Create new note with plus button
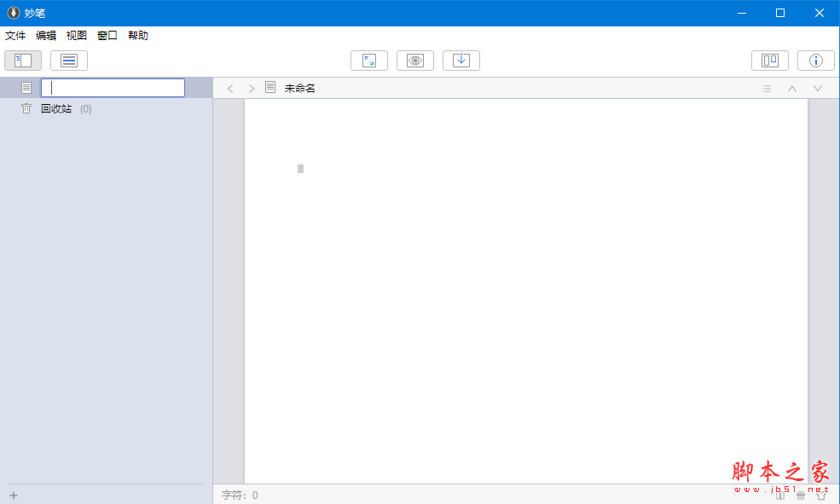Image resolution: width=840 pixels, height=504 pixels. [14, 495]
